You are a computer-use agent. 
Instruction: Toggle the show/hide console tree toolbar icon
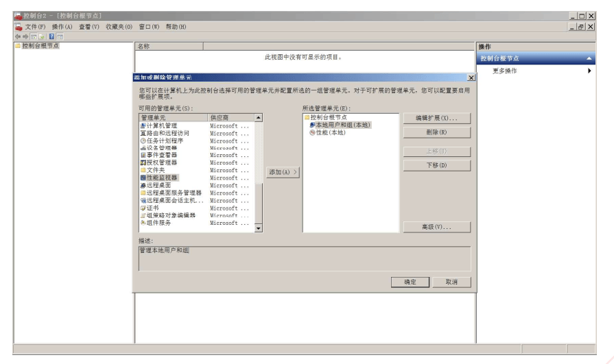pos(34,36)
